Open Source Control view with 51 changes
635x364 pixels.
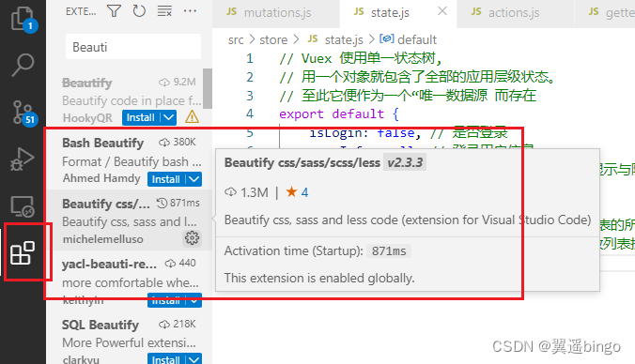click(23, 113)
